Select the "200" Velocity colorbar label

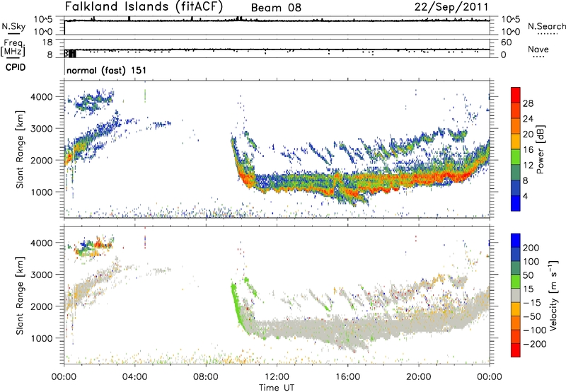(x=531, y=248)
